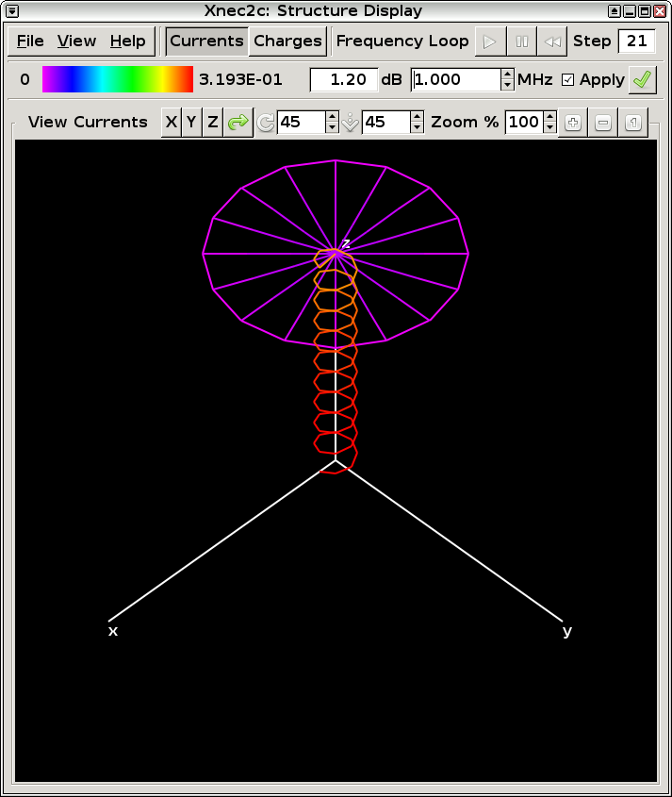Open the View menu
672x797 pixels.
pyautogui.click(x=76, y=42)
